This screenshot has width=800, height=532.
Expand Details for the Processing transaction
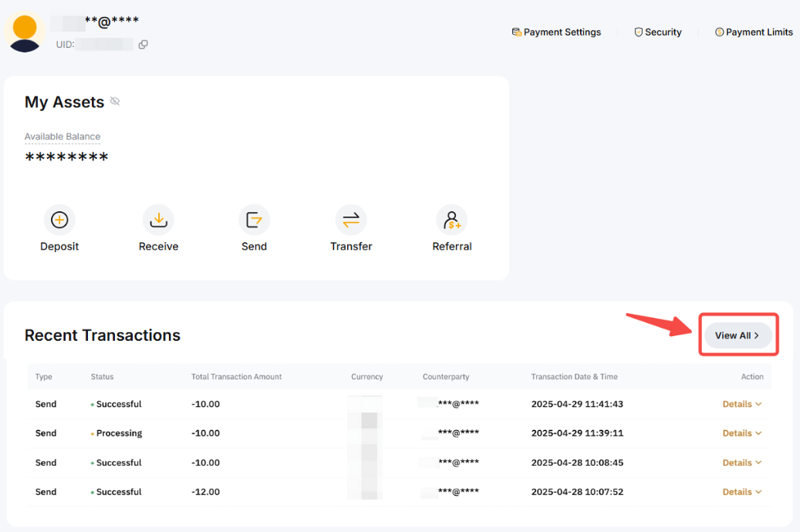click(x=741, y=433)
